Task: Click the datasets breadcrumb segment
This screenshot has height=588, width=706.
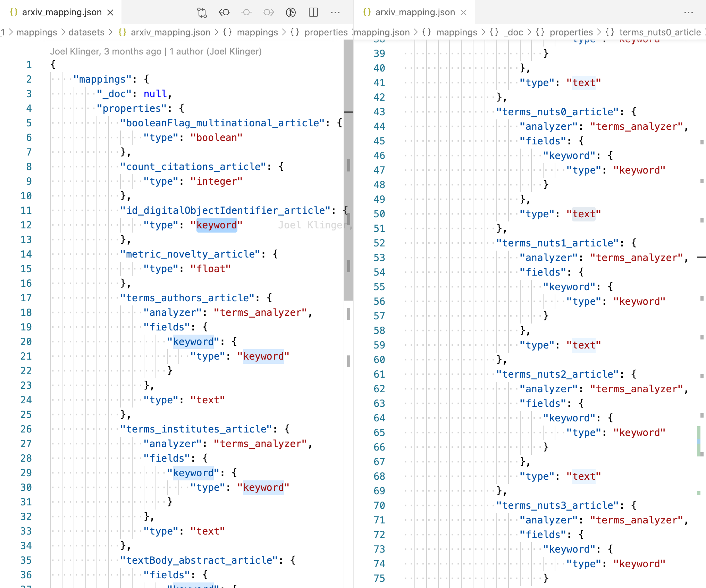Action: point(86,32)
